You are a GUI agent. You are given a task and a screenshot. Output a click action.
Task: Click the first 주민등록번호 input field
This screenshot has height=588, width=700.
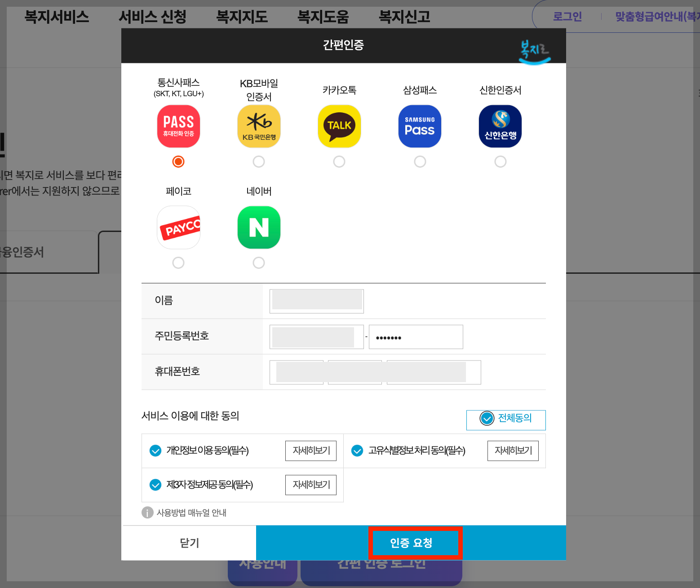coord(317,337)
